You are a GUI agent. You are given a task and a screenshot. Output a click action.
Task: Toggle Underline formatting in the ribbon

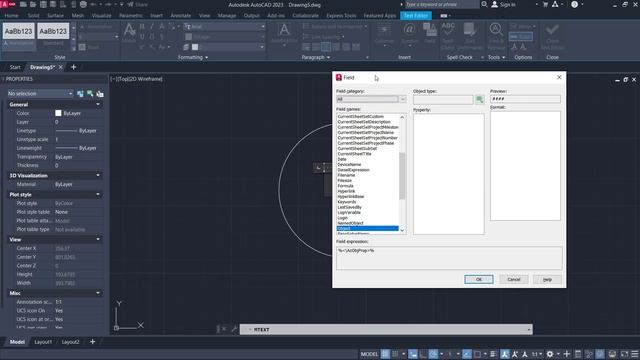[x=142, y=37]
